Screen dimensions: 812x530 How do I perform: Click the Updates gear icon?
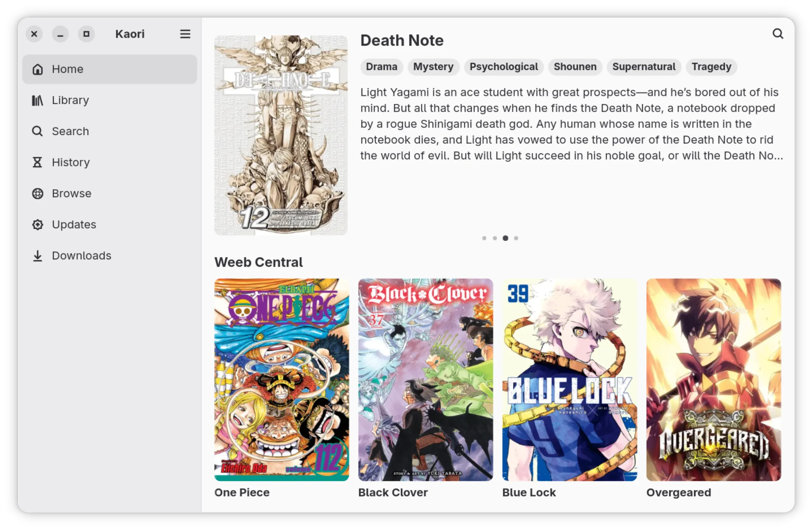(x=37, y=225)
